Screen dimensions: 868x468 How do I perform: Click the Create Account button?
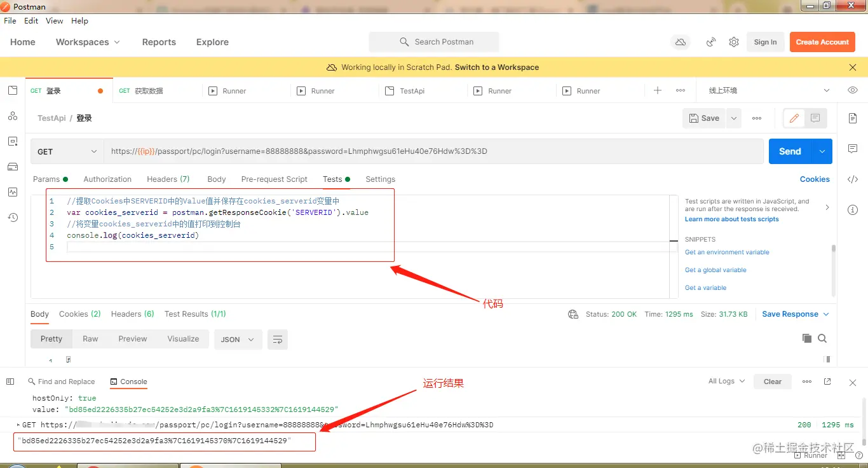tap(822, 42)
